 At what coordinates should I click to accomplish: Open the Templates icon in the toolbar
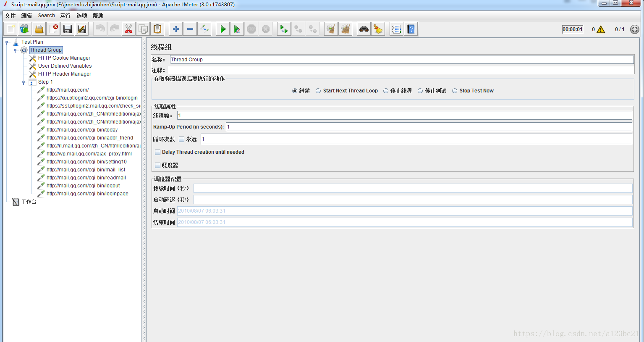25,29
